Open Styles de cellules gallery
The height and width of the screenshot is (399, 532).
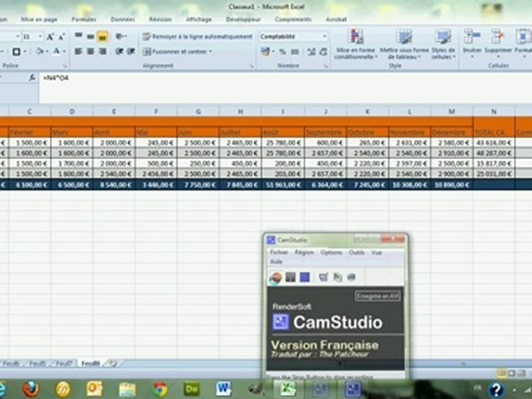tap(443, 44)
